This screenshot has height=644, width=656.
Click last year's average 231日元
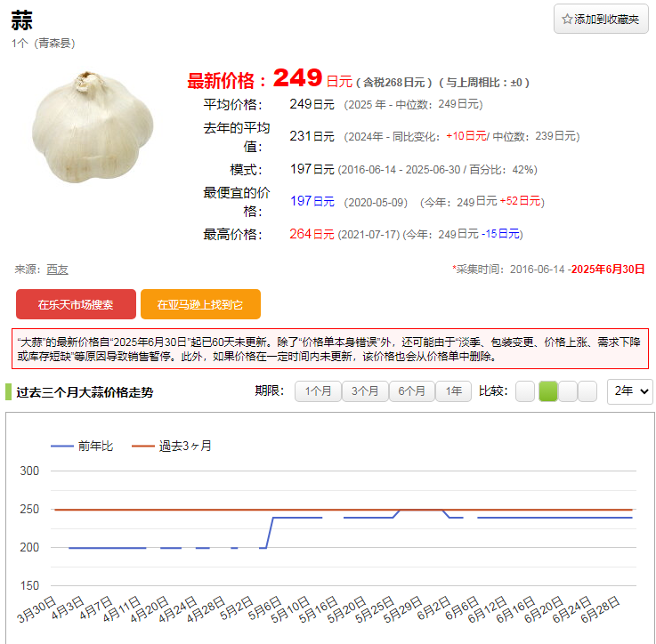pyautogui.click(x=312, y=136)
